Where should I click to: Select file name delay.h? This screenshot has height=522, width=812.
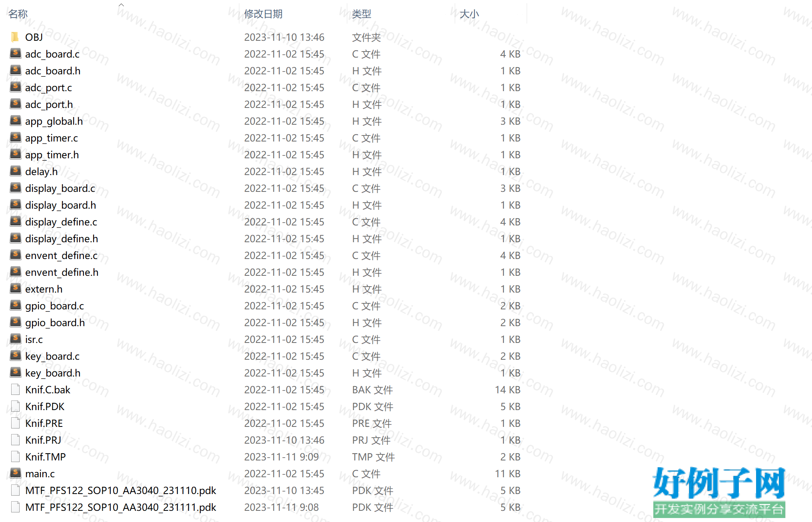click(x=42, y=171)
